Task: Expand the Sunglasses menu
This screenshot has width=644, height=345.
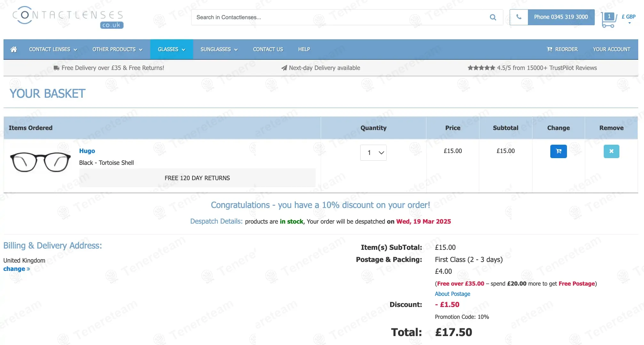Action: tap(219, 49)
